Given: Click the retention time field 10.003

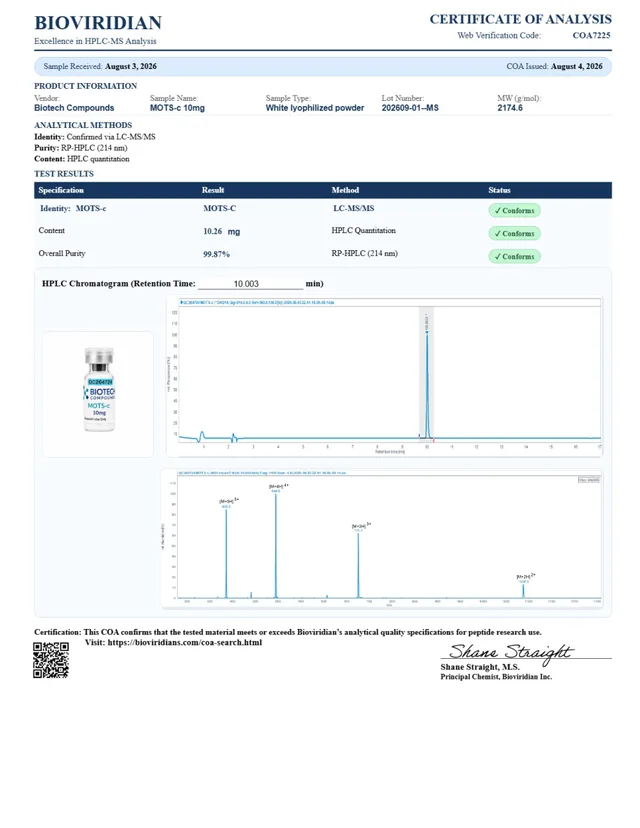Looking at the screenshot, I should pyautogui.click(x=250, y=284).
